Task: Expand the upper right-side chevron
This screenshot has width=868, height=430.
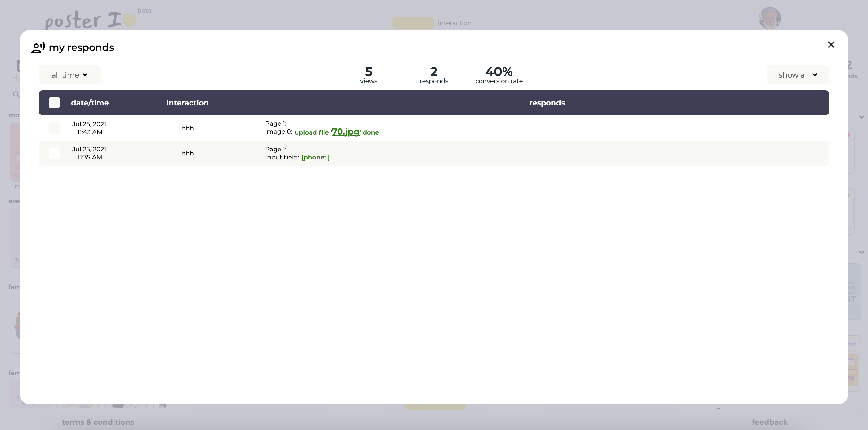Action: click(861, 117)
